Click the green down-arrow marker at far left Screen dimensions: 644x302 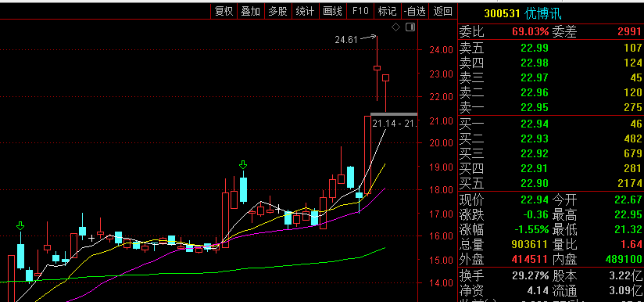20,226
